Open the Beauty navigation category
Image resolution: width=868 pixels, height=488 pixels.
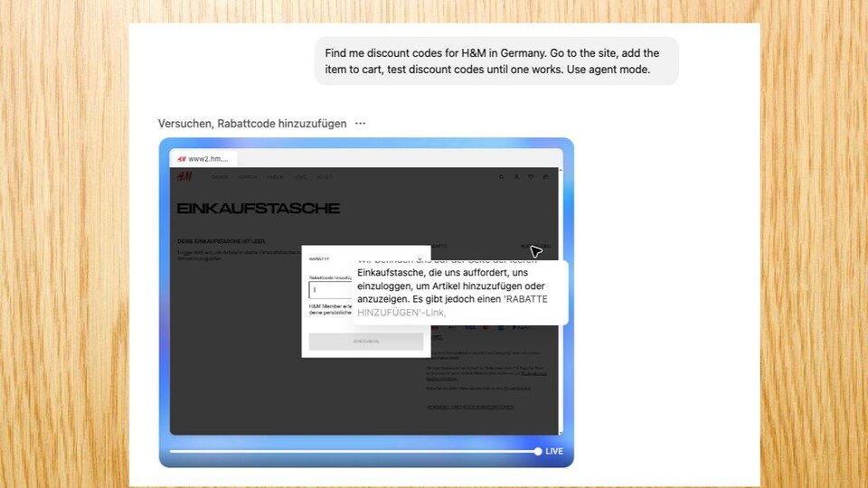325,177
